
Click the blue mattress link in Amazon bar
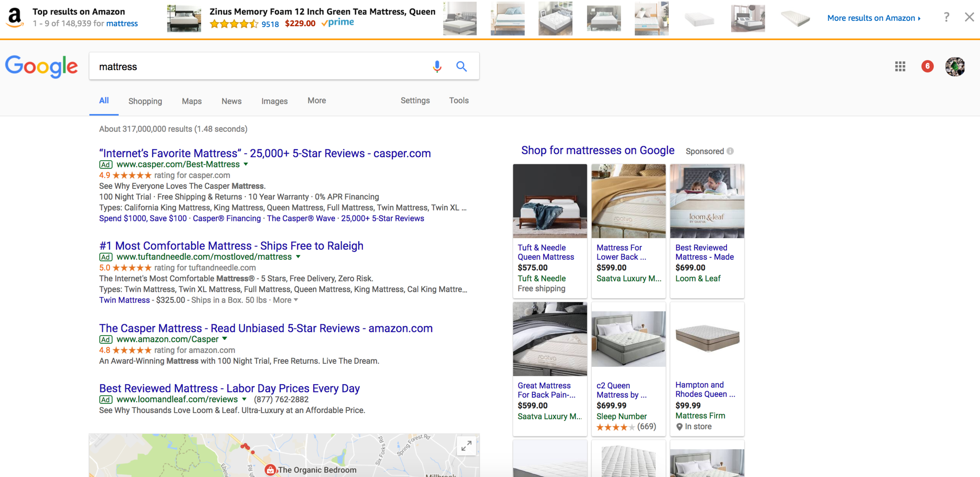[122, 24]
